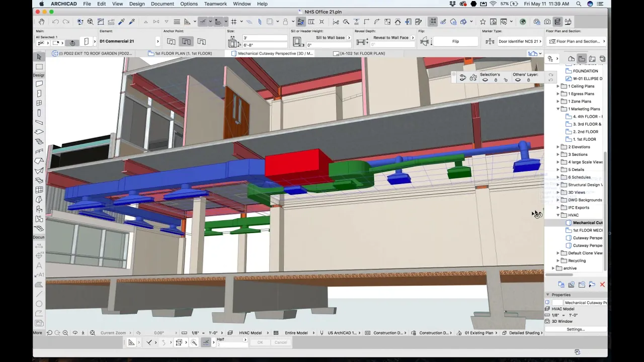Expand the archive folder in Navigator

[x=553, y=268]
